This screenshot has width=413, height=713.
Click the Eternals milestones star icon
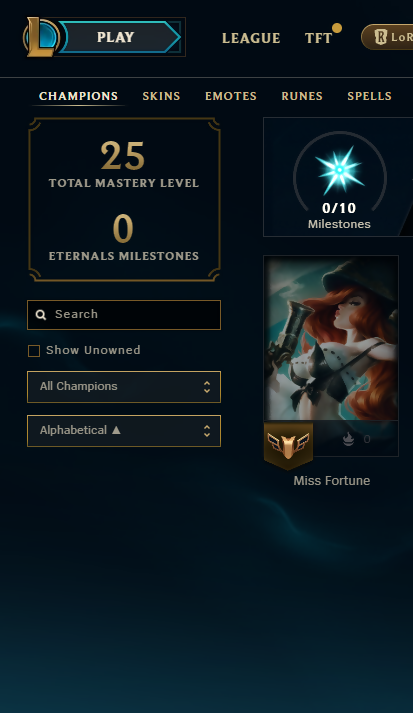(339, 170)
